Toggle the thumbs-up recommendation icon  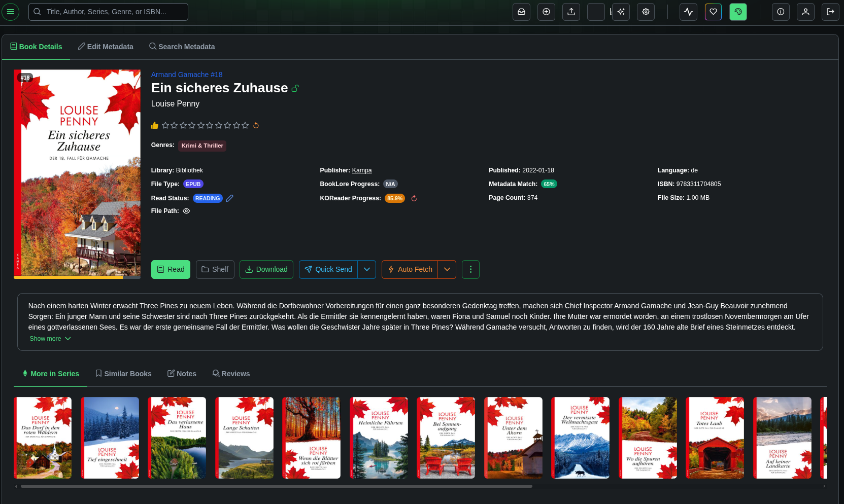(155, 125)
